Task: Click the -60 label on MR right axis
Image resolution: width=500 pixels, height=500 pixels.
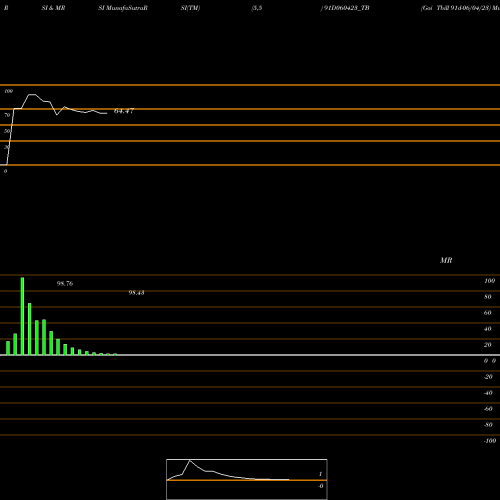Action: point(488,409)
